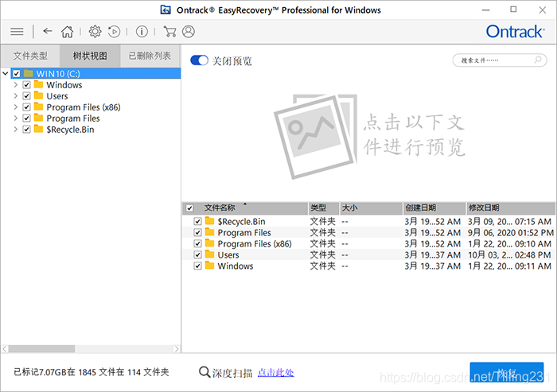This screenshot has height=392, width=557.
Task: Click the Ontrack logo
Action: click(515, 32)
